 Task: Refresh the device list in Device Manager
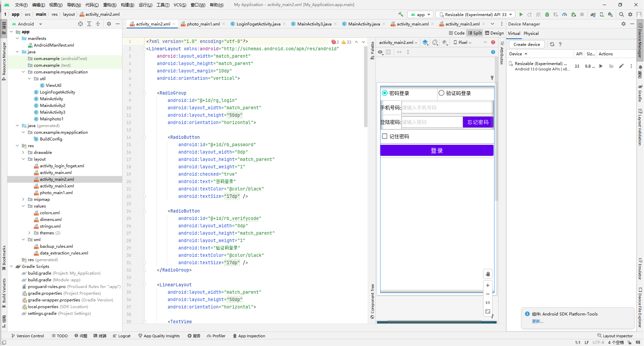pyautogui.click(x=552, y=44)
